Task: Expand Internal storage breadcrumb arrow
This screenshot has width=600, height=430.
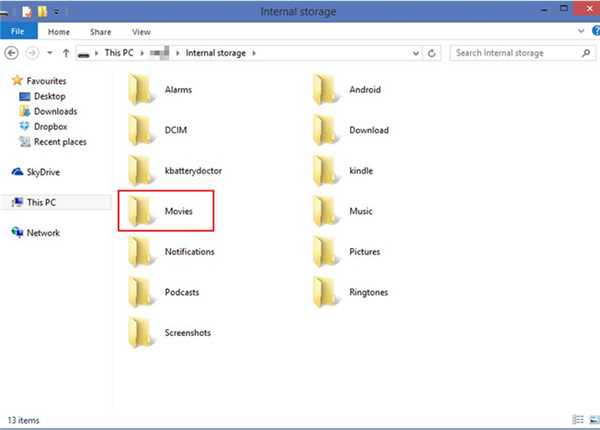Action: click(x=254, y=53)
